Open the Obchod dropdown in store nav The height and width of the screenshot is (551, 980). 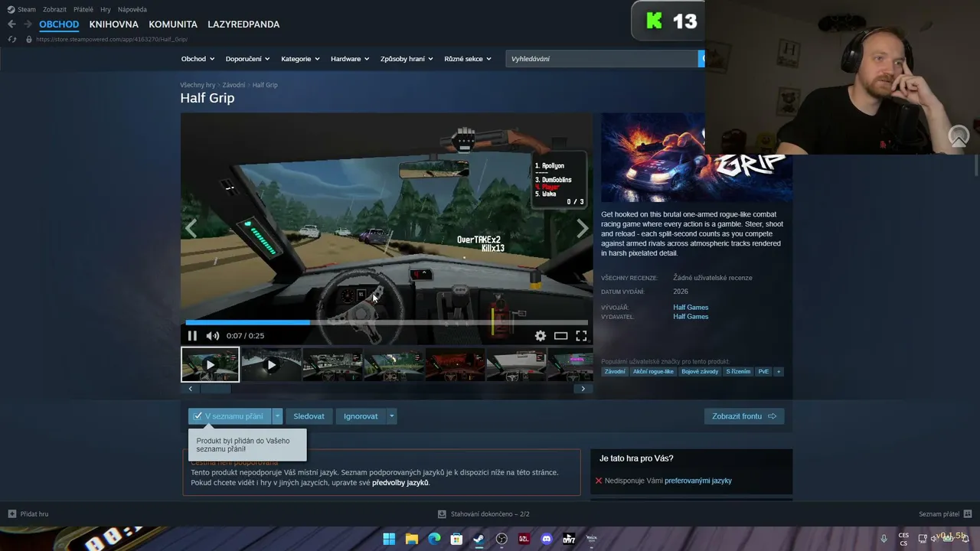click(198, 59)
